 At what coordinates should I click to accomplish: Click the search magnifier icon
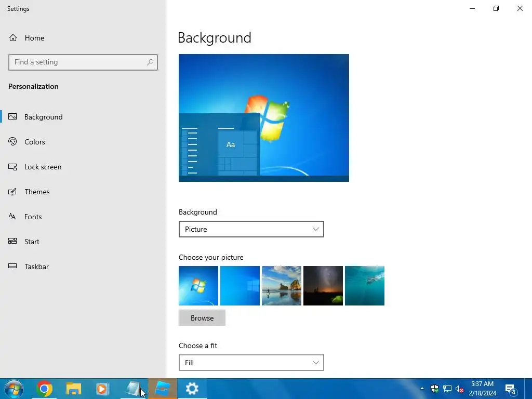point(150,62)
